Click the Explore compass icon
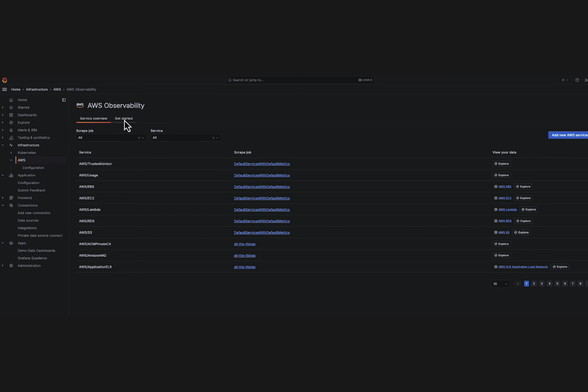This screenshot has height=392, width=588. click(x=11, y=122)
